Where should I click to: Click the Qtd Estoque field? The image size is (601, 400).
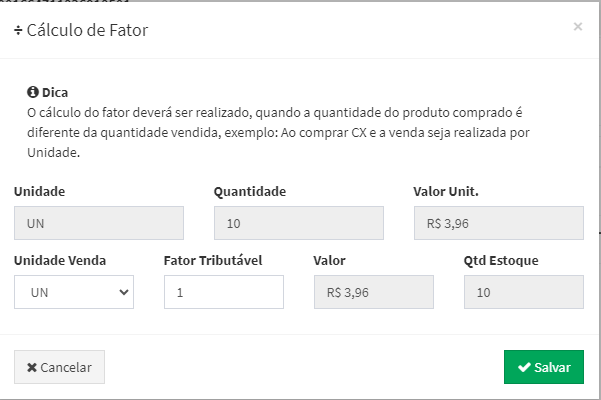[523, 292]
